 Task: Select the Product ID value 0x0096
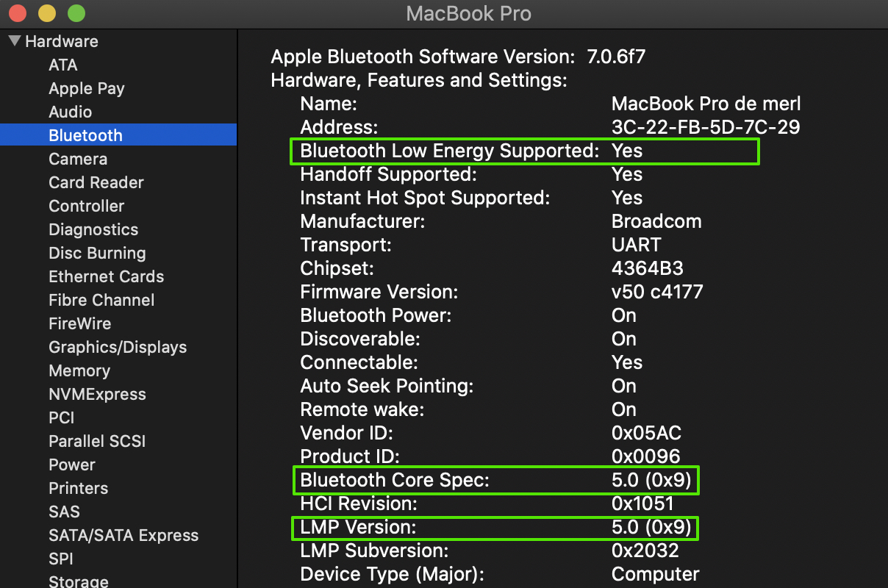(x=646, y=456)
